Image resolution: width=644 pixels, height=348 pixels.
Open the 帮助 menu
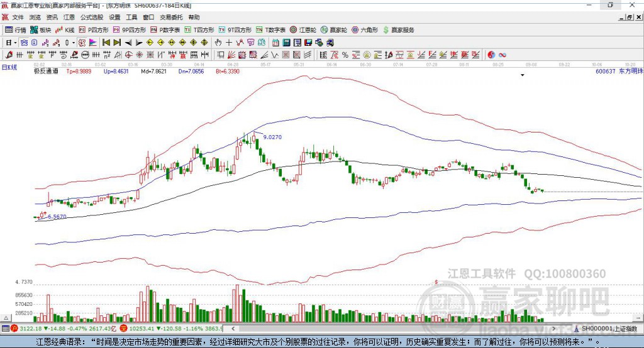(x=194, y=17)
